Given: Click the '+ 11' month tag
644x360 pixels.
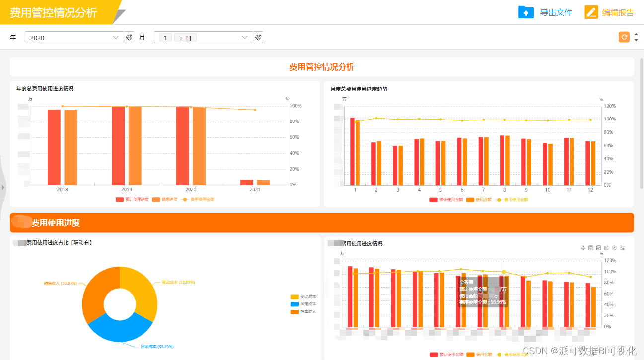Looking at the screenshot, I should click(x=185, y=38).
